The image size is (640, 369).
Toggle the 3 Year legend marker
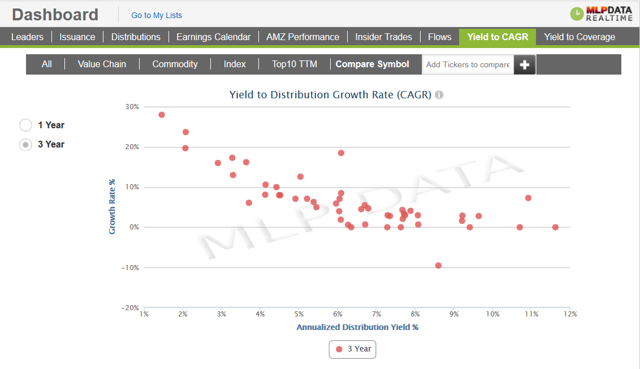coord(339,349)
